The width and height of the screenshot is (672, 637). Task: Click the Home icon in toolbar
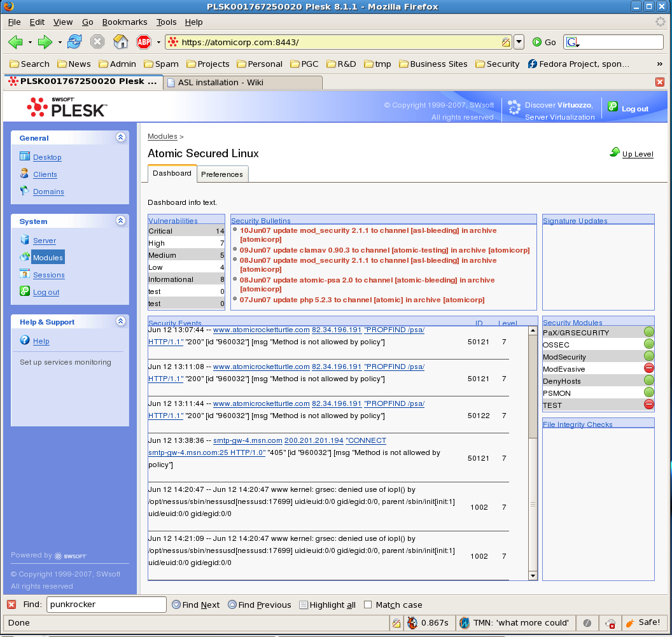pyautogui.click(x=120, y=42)
